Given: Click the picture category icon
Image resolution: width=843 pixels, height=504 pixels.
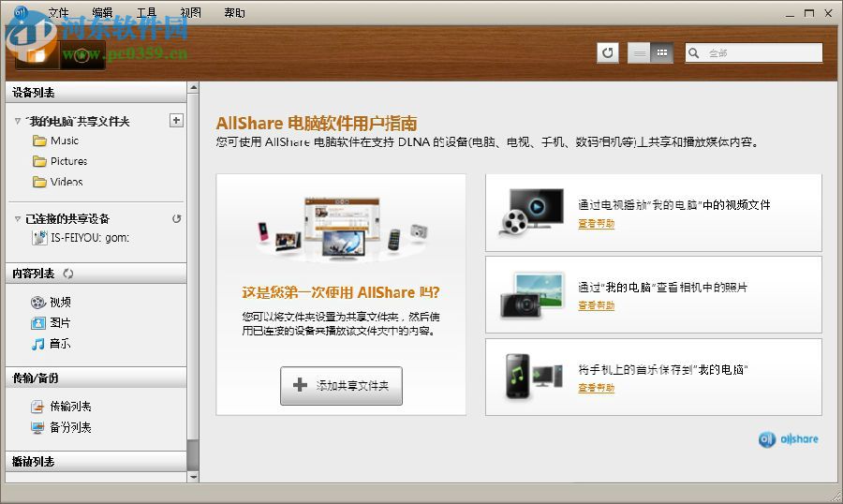Looking at the screenshot, I should coord(38,323).
